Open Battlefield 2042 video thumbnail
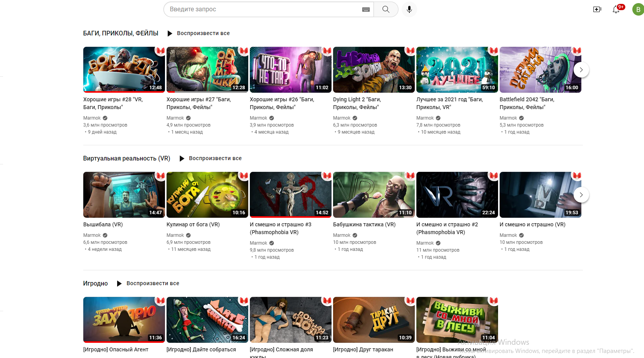This screenshot has height=358, width=644. coord(540,70)
